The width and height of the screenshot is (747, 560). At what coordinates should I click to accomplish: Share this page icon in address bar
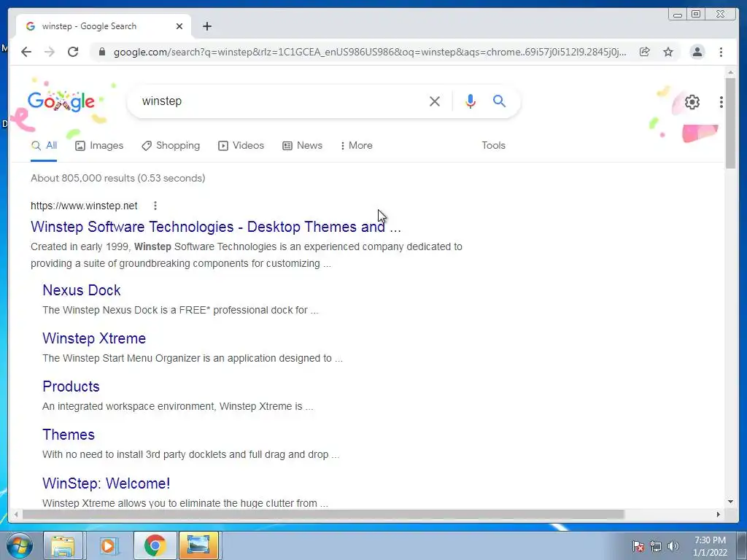click(645, 52)
